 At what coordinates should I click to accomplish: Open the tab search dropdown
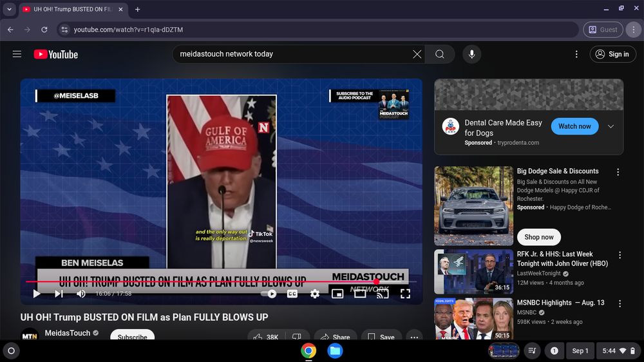pyautogui.click(x=9, y=9)
